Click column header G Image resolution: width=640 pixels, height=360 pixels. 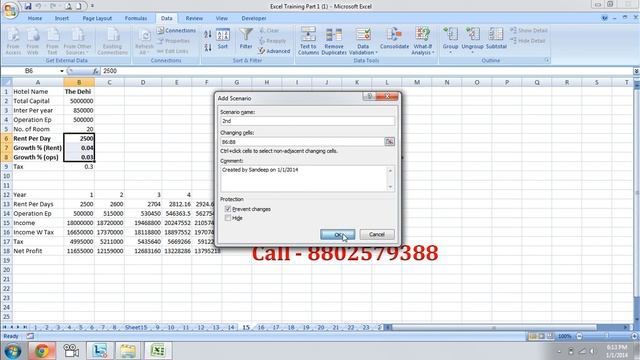click(237, 82)
